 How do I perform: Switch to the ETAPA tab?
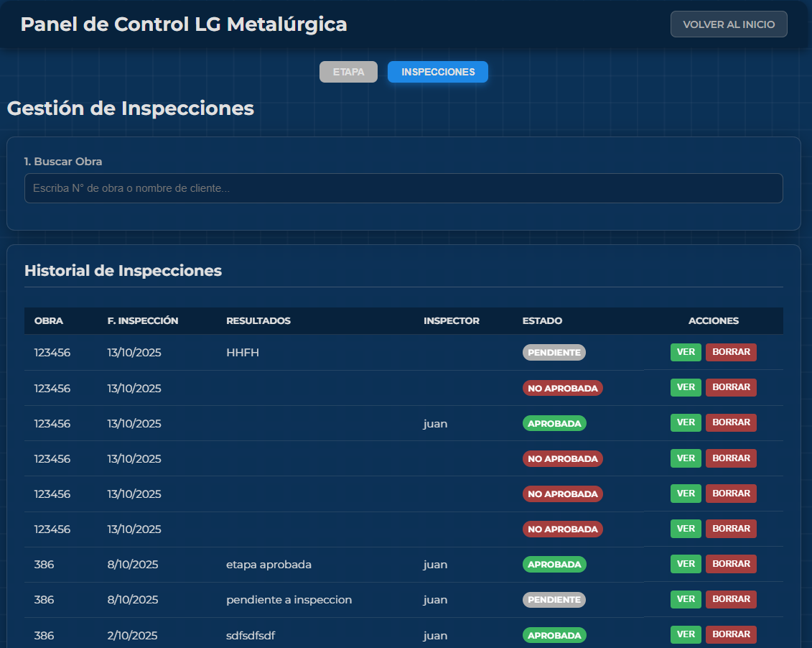point(348,71)
